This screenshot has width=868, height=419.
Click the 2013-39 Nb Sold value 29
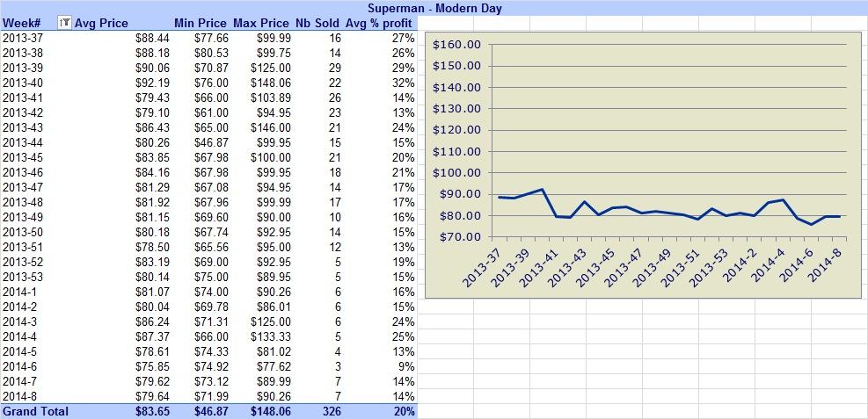(334, 68)
